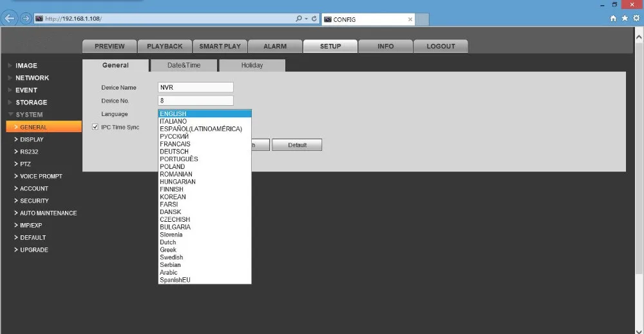Expand the EVENT section
This screenshot has width=644, height=334.
click(x=26, y=90)
